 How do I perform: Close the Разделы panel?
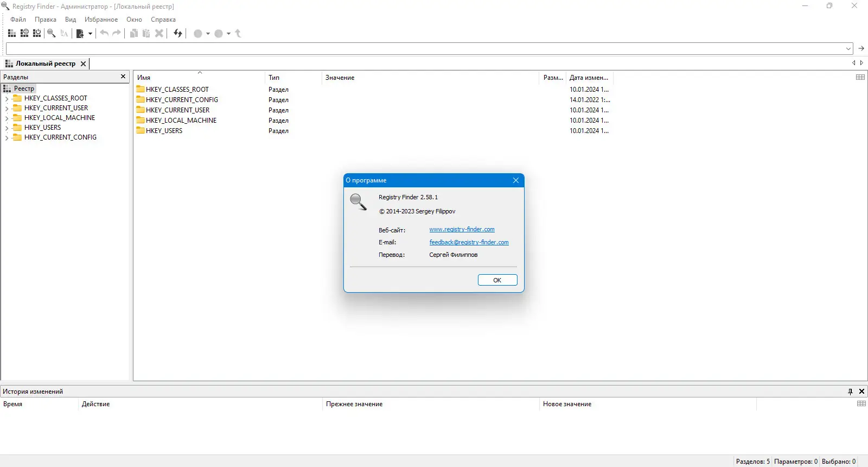point(123,77)
